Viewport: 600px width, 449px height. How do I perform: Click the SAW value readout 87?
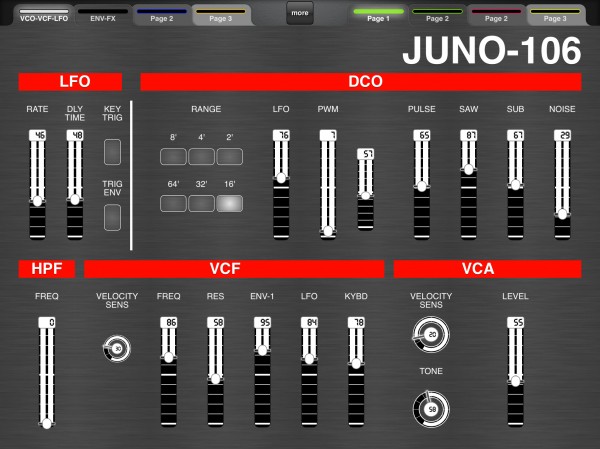pos(469,135)
